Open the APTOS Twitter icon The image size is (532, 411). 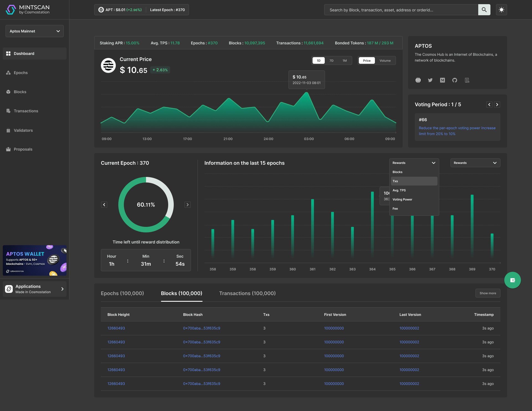(430, 80)
